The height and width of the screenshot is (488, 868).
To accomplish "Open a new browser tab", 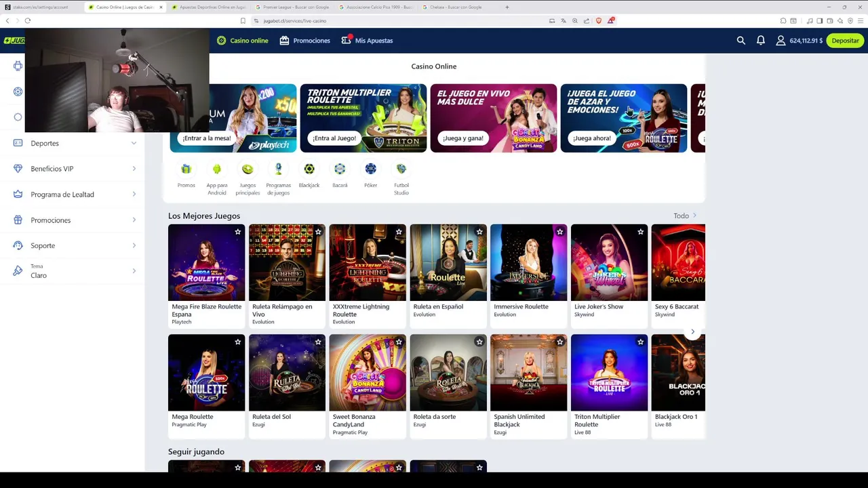I will coord(507,7).
